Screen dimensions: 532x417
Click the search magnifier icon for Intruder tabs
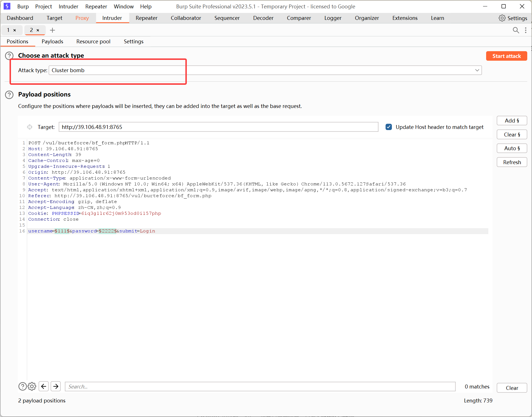(x=516, y=30)
